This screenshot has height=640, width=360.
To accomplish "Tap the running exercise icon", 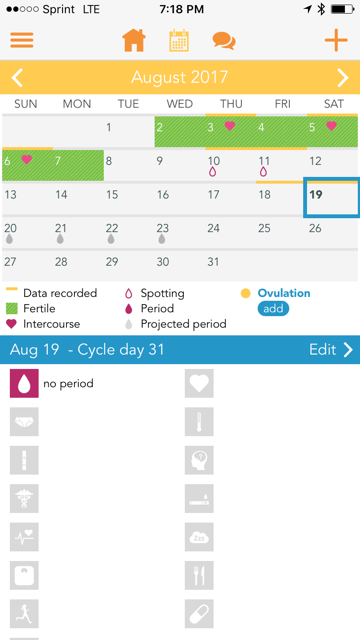I will point(24,613).
